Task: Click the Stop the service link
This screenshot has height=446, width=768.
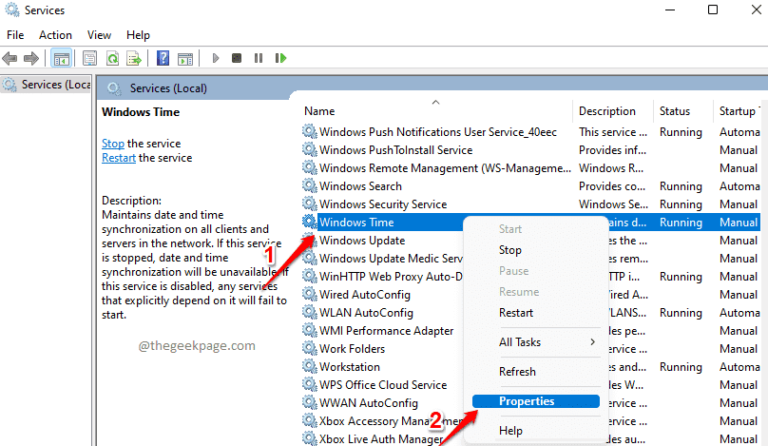Action: click(x=112, y=144)
